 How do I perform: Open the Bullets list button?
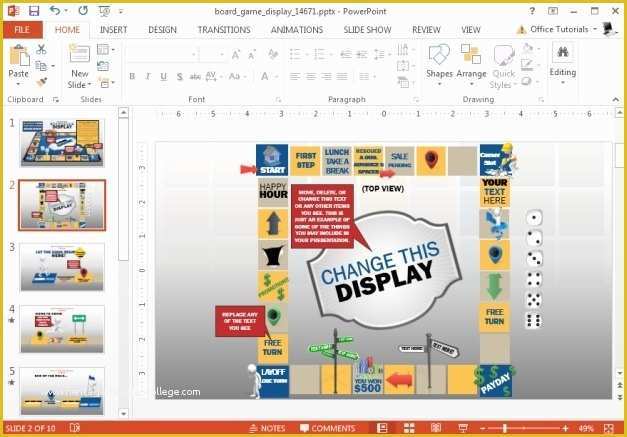[295, 54]
